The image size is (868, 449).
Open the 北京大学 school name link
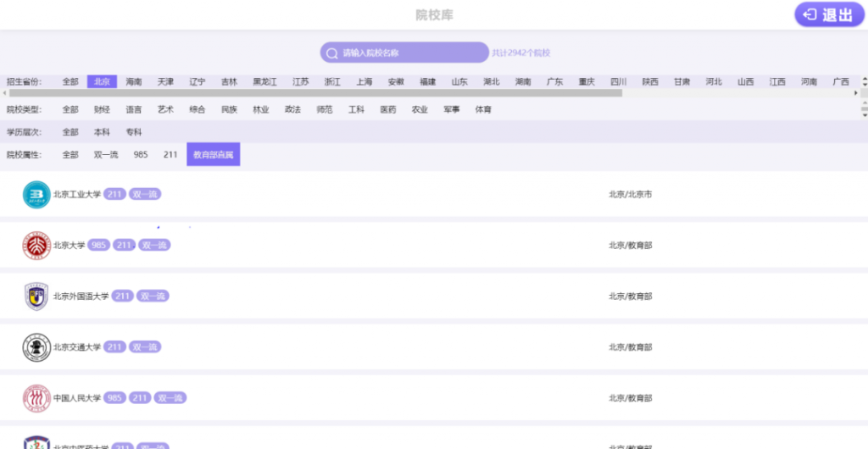coord(70,245)
